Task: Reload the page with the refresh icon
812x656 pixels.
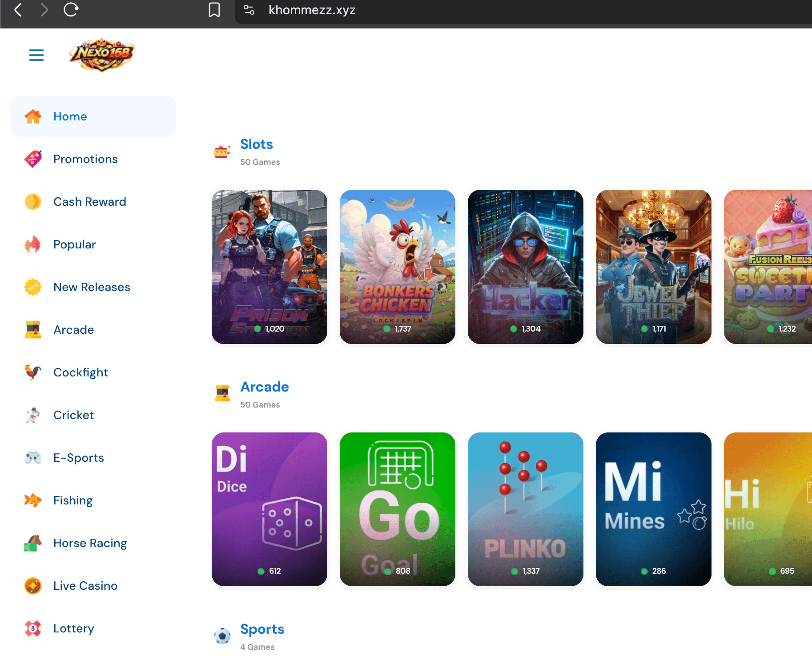Action: coord(71,10)
